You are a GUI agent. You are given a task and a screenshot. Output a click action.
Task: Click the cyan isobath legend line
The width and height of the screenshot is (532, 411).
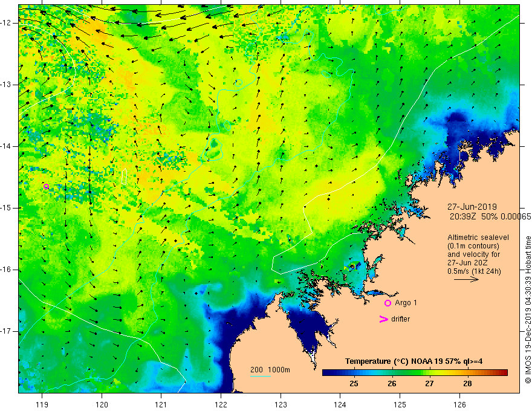tap(260, 376)
